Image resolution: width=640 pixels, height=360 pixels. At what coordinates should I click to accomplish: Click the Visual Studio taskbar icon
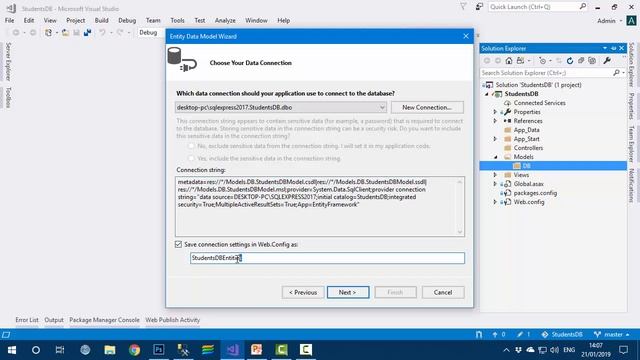(232, 350)
